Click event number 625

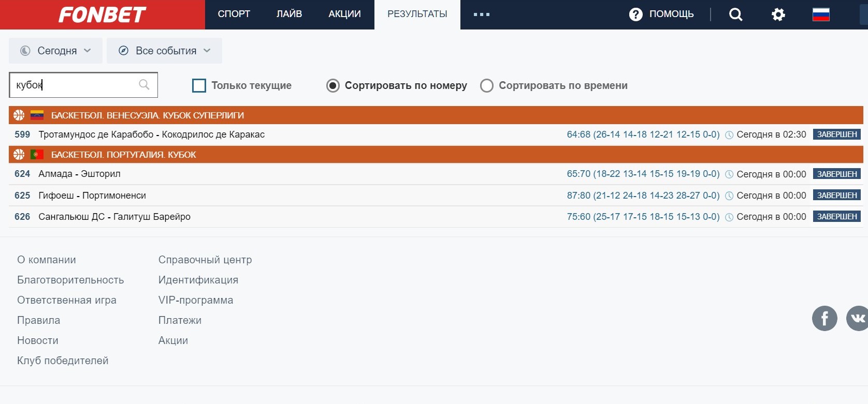(22, 196)
